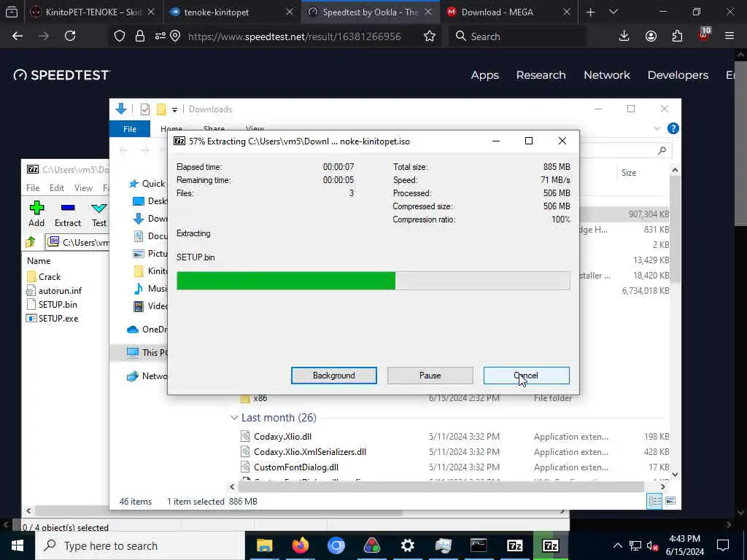Open Edit menu in 7-Zip window
747x560 pixels.
(57, 187)
